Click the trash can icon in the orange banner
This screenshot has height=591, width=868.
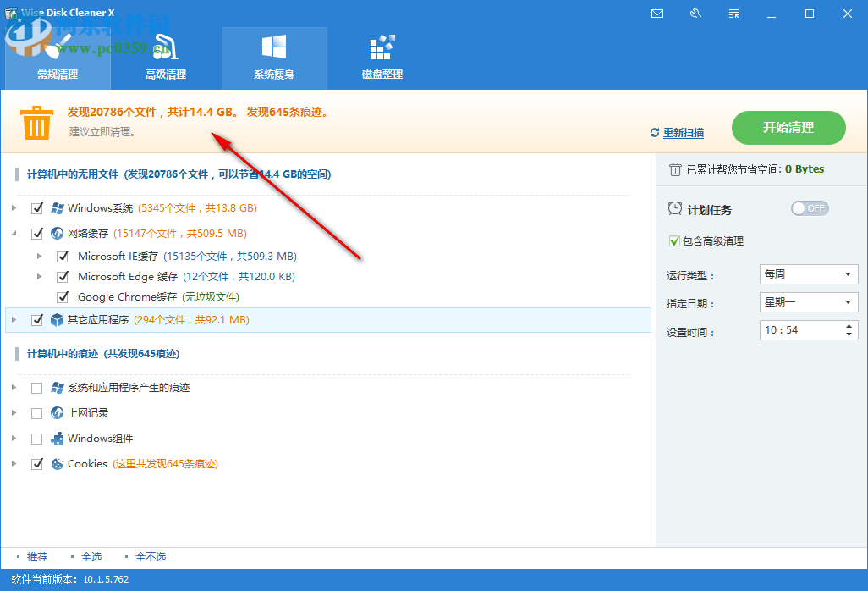[36, 124]
